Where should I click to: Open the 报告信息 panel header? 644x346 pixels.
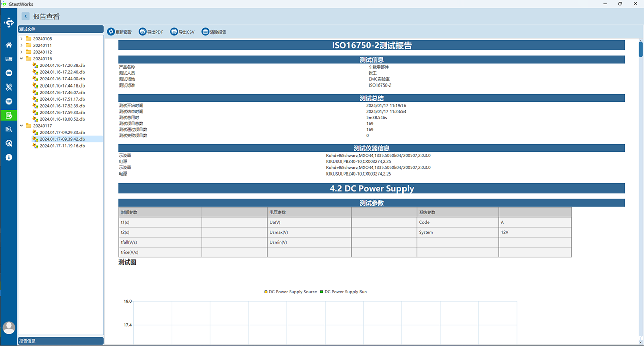click(x=60, y=341)
